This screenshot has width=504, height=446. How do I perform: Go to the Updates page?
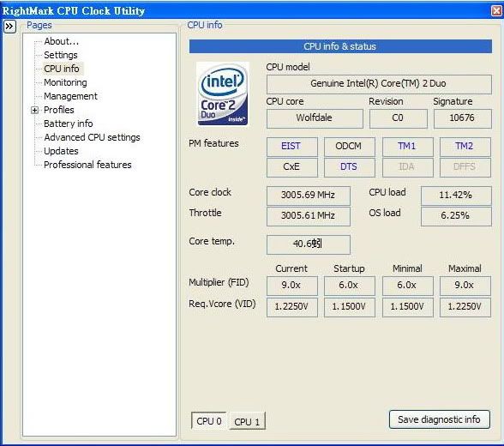(61, 151)
